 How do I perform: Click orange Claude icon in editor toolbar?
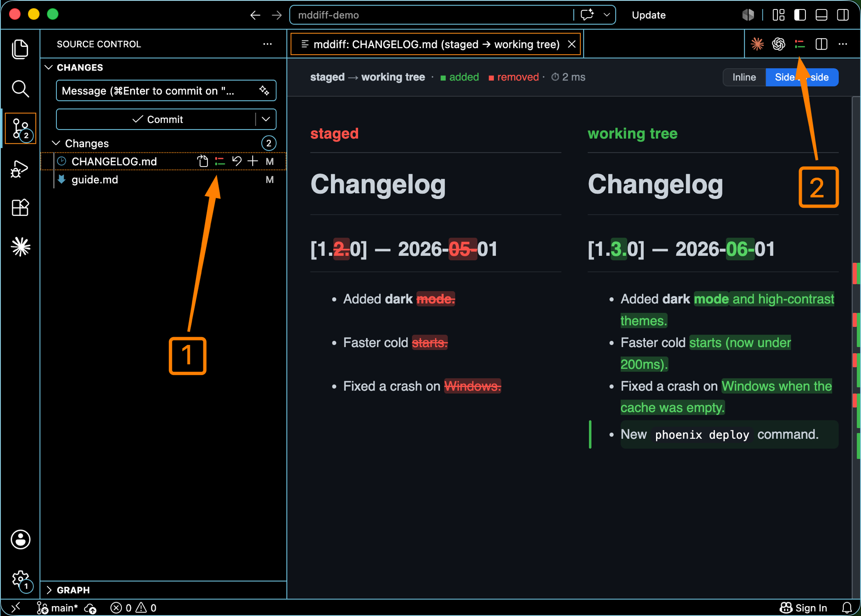(x=757, y=44)
